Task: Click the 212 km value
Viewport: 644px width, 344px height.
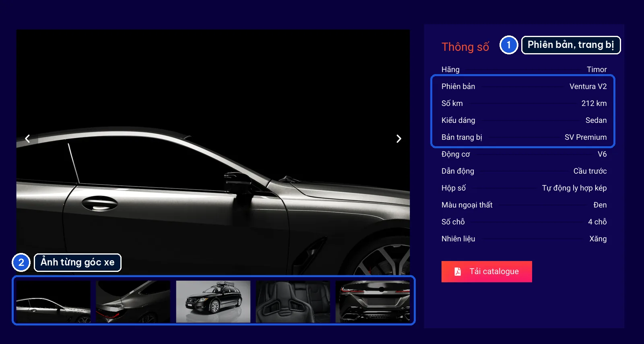Action: (x=594, y=103)
